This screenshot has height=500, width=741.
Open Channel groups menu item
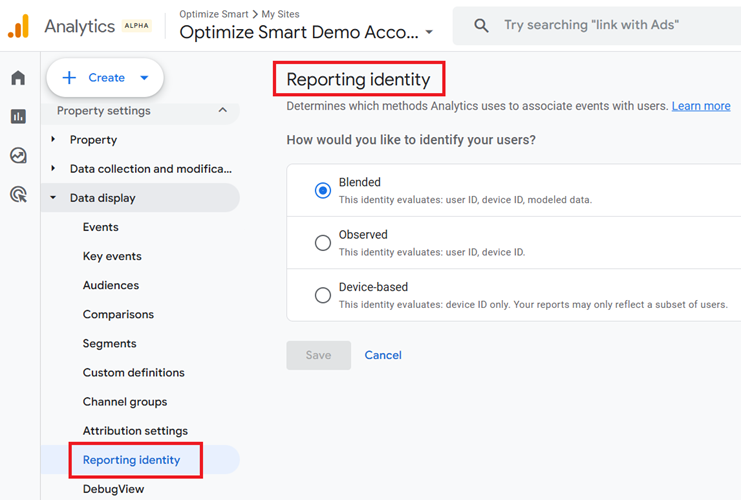pos(125,402)
